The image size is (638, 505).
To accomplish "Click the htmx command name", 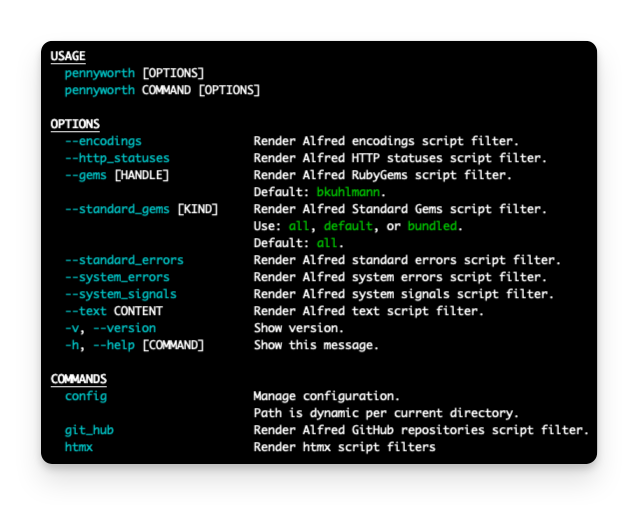I will point(79,447).
